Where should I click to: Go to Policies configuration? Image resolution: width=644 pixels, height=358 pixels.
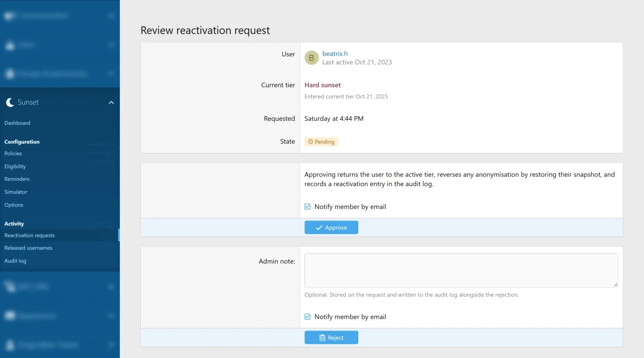(x=13, y=153)
